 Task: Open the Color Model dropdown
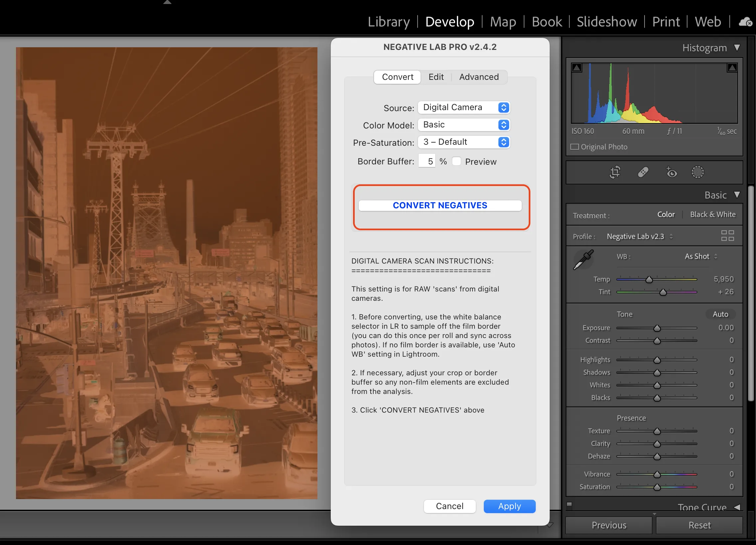tap(464, 125)
